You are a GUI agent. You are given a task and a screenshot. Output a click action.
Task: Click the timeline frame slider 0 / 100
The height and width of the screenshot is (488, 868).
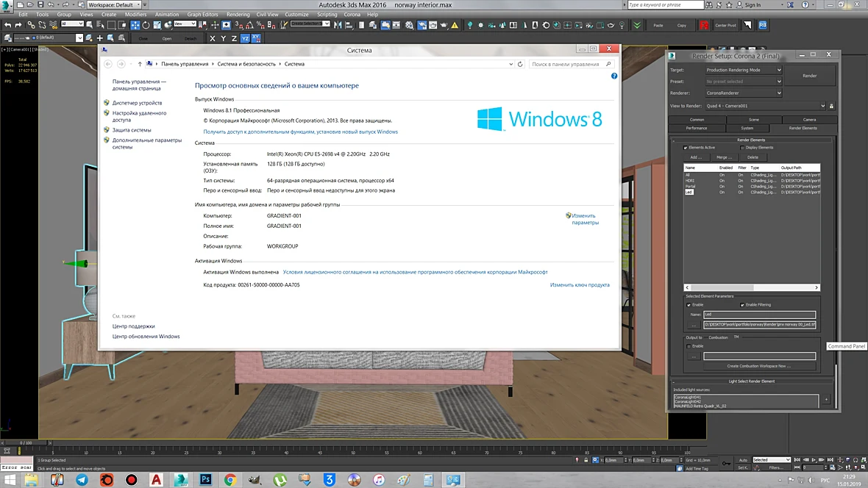point(26,442)
